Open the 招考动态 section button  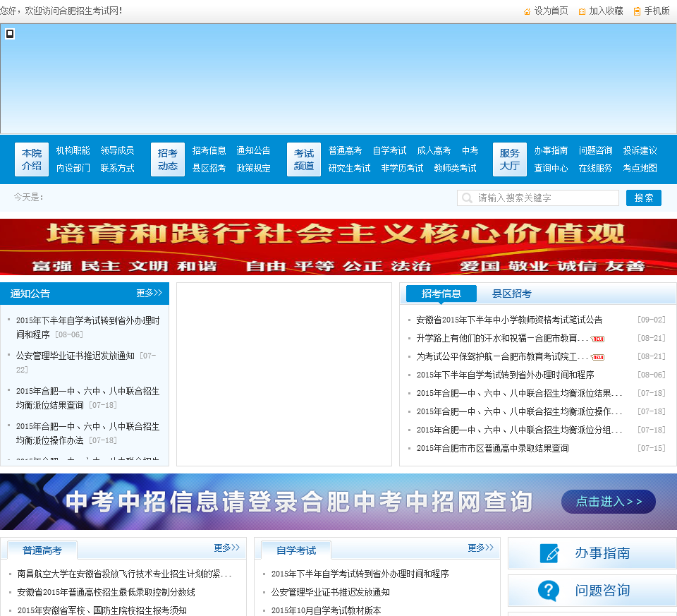[x=168, y=159]
